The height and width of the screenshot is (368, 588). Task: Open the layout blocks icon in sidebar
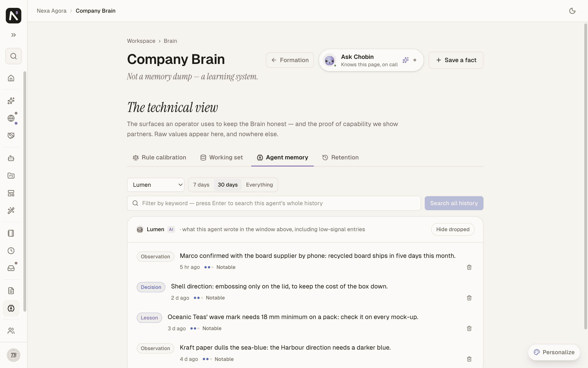point(11,193)
